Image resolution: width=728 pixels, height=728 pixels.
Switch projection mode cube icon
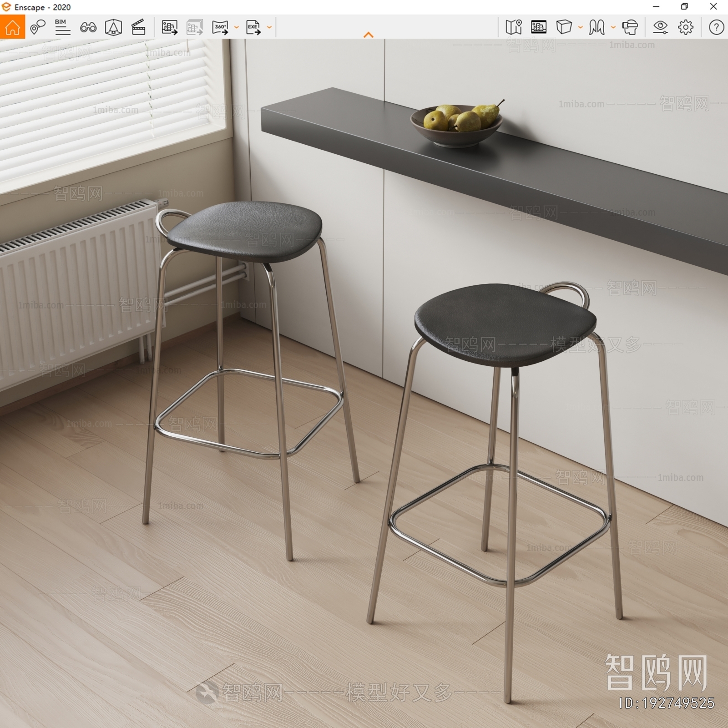pyautogui.click(x=564, y=27)
